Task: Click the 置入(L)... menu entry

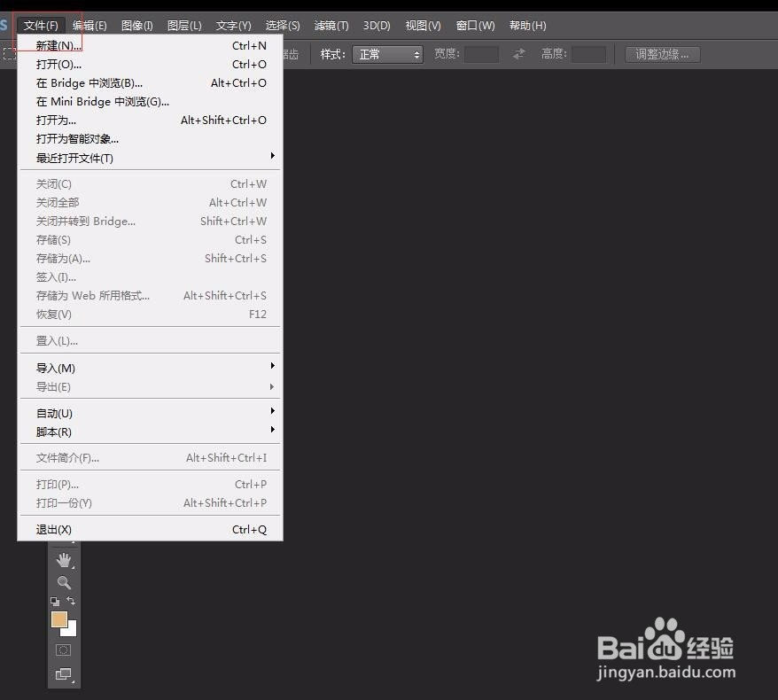Action: click(x=151, y=341)
